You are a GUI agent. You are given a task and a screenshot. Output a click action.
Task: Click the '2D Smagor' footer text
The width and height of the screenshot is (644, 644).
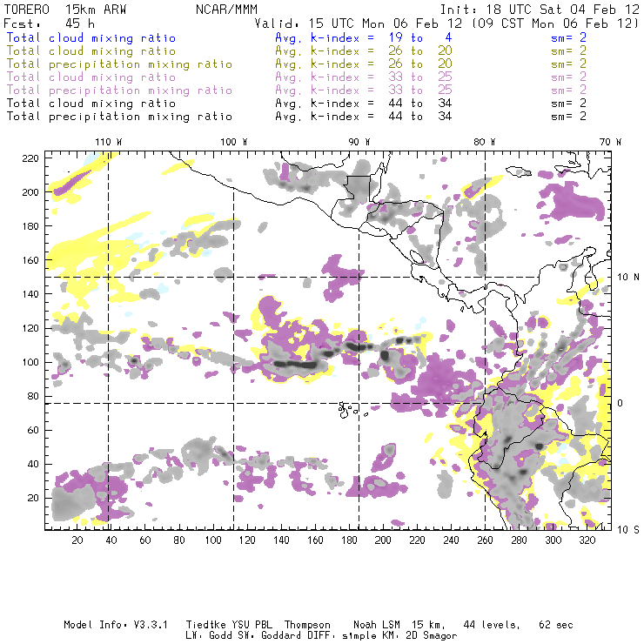(x=432, y=636)
